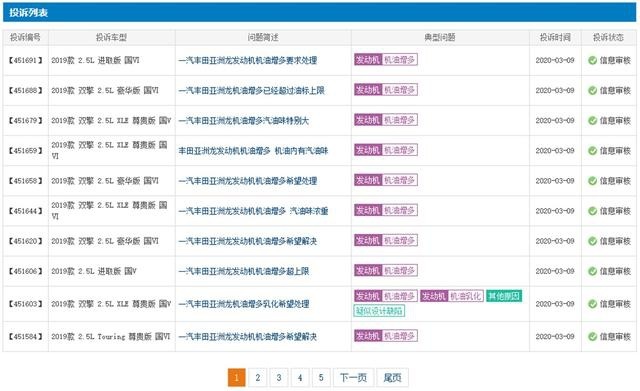640x391 pixels.
Task: Open complaint link 一汽丰田亚洲龙发动机机油增多超上限
Action: [244, 271]
